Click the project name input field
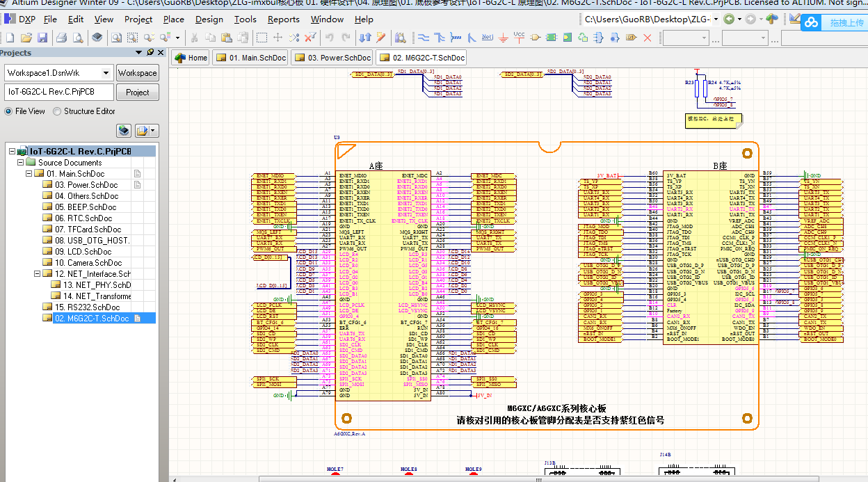Viewport: 868px width, 482px height. pos(58,92)
